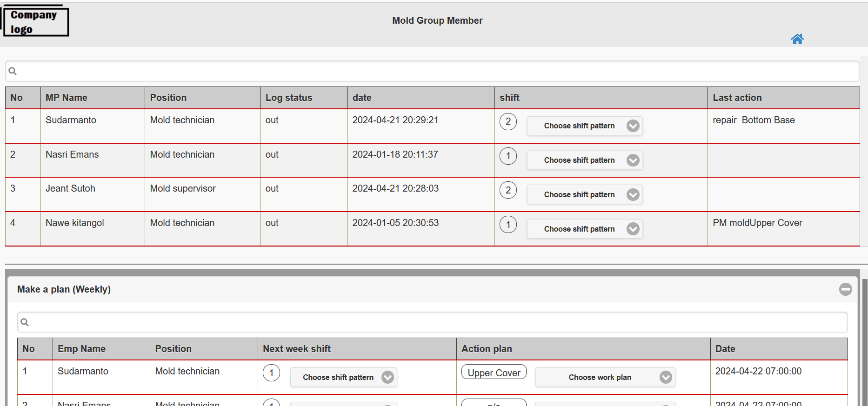Screen dimensions: 868x406
Task: Open the Choose work plan dropdown
Action: pos(605,377)
